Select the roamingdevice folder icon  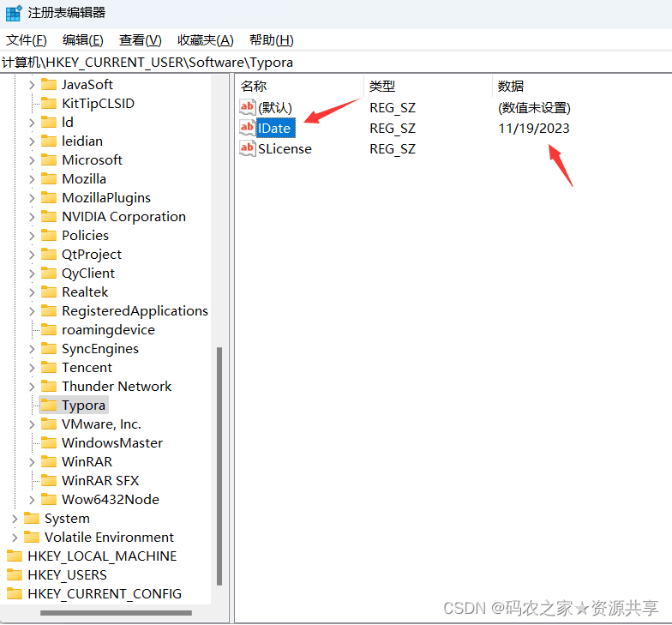click(49, 329)
